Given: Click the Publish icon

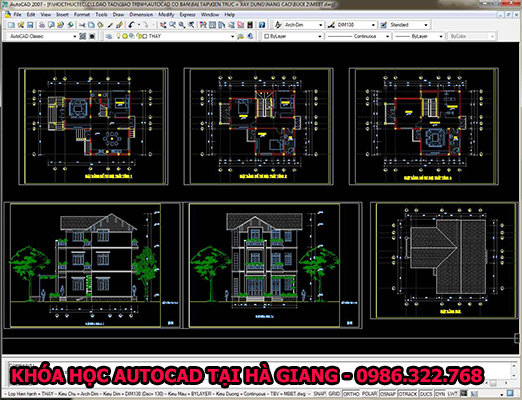Looking at the screenshot, I should pyautogui.click(x=60, y=25).
